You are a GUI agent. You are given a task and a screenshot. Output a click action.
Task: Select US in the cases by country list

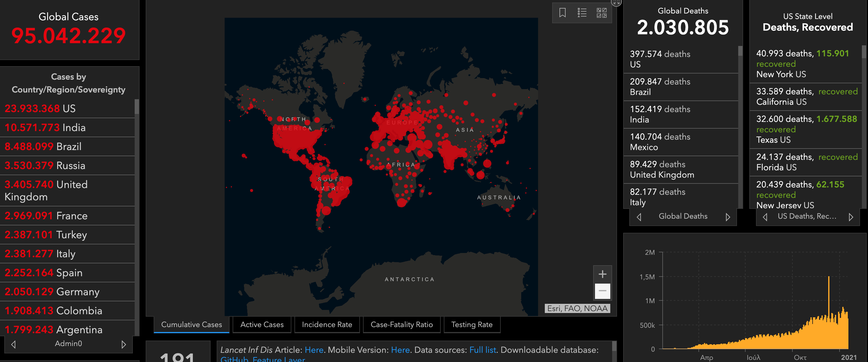click(67, 108)
